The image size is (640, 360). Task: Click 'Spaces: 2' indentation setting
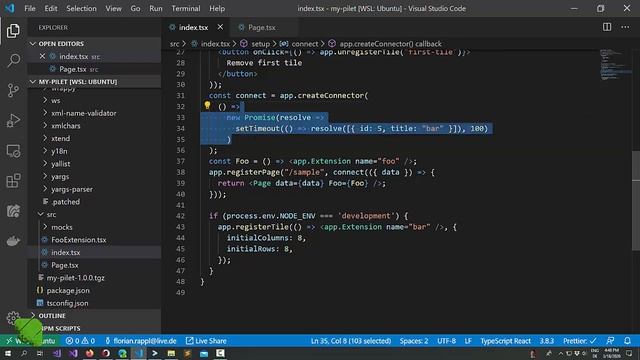[x=414, y=341]
